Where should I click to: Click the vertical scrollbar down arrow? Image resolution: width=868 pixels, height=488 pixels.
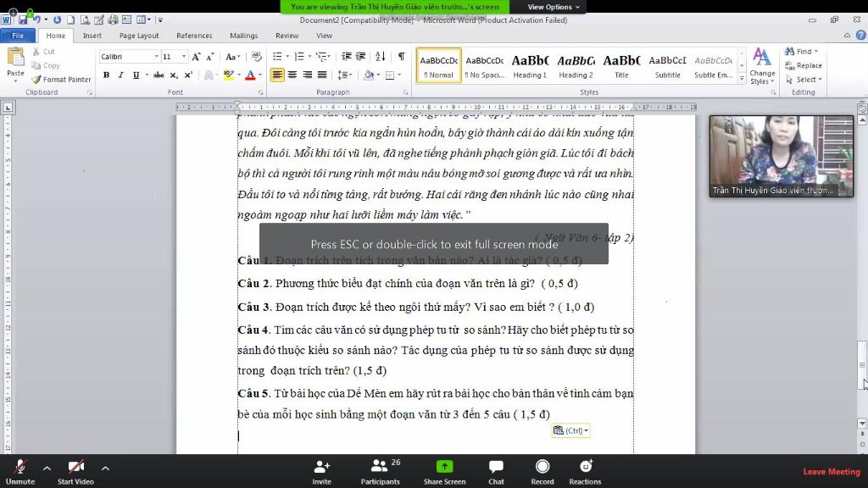(862, 424)
